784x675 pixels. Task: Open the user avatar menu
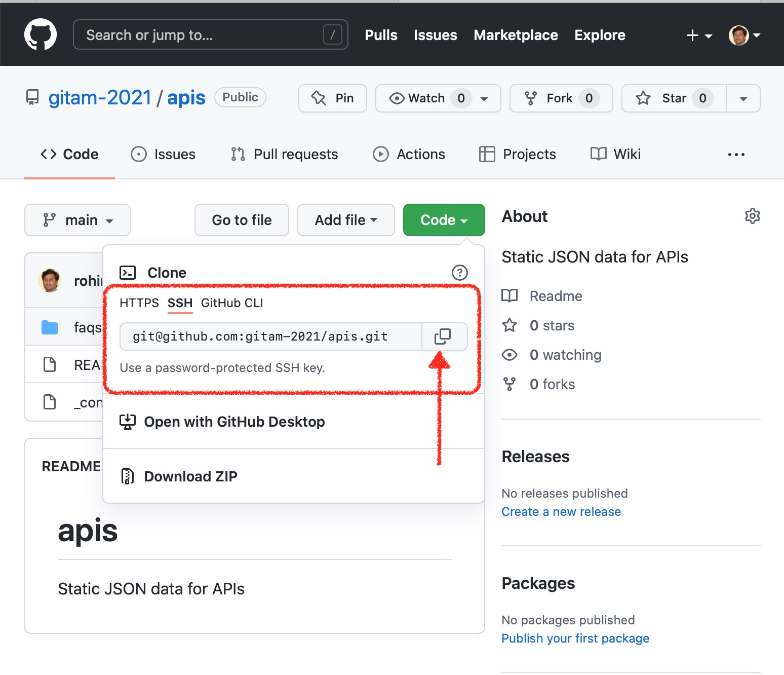coord(744,35)
